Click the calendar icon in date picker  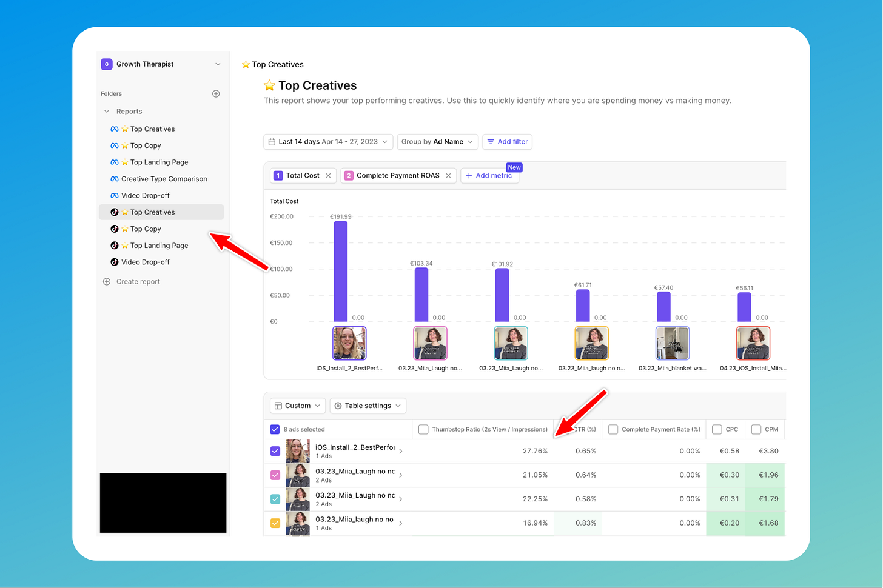click(x=272, y=142)
